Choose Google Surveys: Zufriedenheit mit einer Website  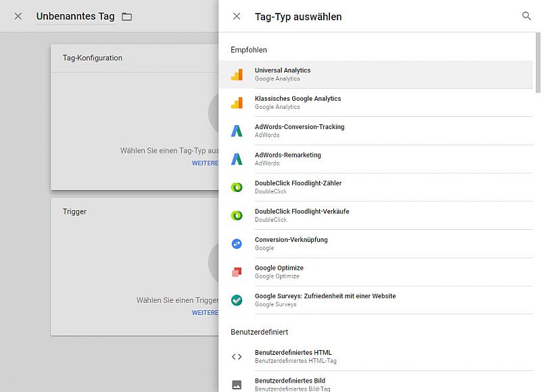click(376, 300)
